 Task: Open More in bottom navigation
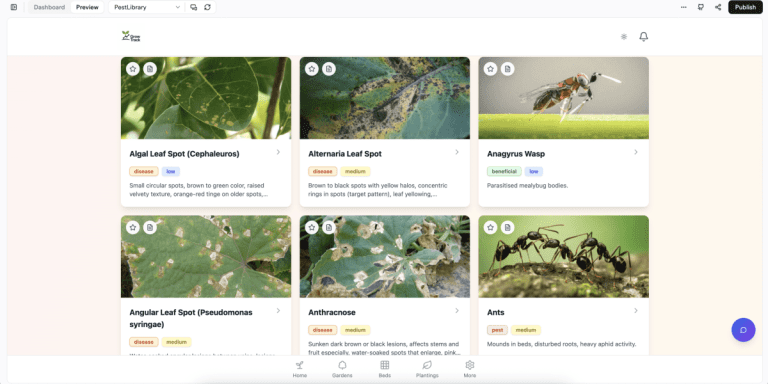[470, 369]
